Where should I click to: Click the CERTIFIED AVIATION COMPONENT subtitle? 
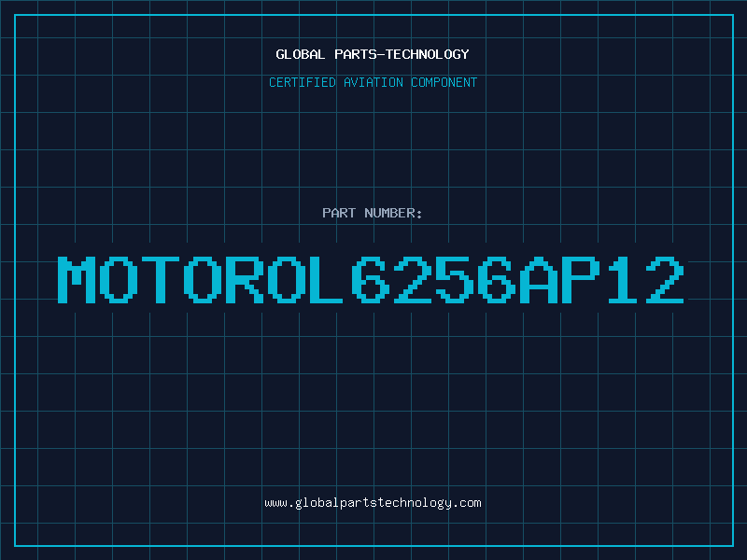coord(373,82)
